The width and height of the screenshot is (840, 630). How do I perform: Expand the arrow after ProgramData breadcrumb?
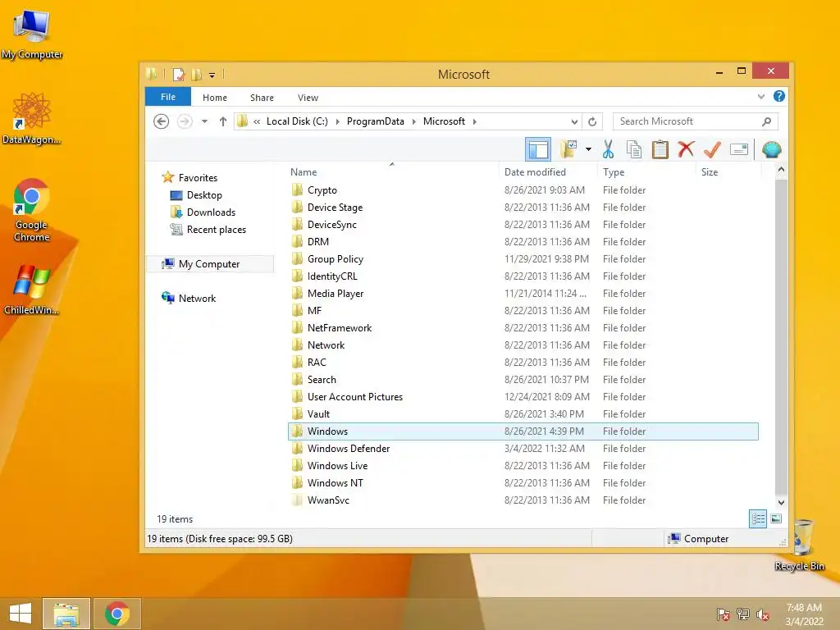[x=413, y=121]
